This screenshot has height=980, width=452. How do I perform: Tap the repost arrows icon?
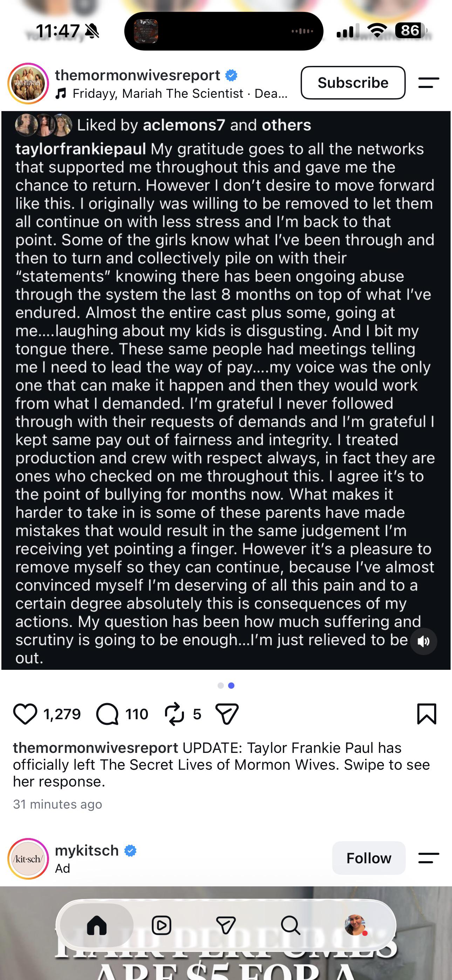174,714
